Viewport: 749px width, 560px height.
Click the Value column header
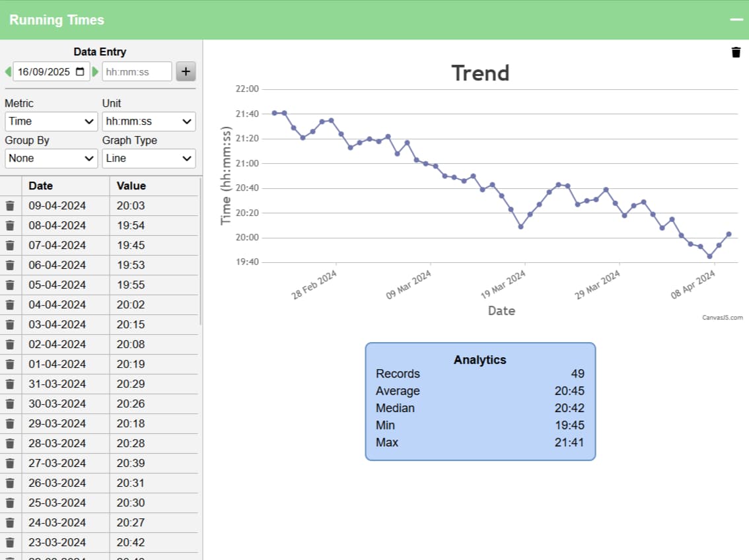point(154,186)
